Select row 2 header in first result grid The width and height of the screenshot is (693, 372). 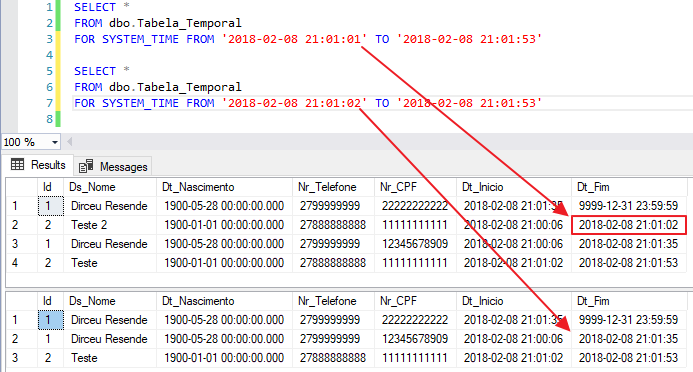tap(21, 225)
